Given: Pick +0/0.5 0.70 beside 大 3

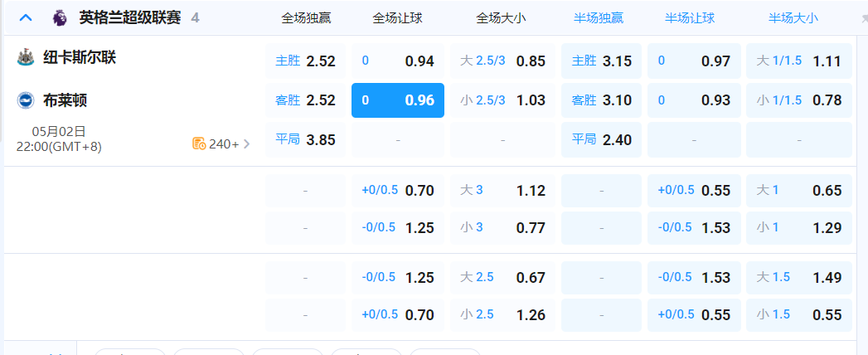Looking at the screenshot, I should coord(397,191).
